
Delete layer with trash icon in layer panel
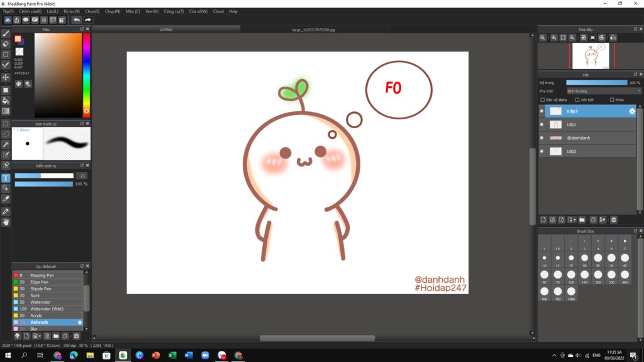(614, 220)
